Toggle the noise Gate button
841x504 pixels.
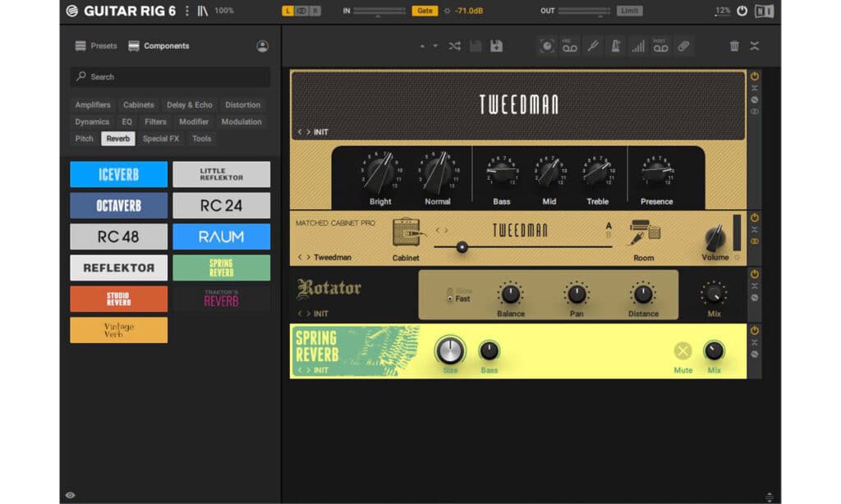click(x=425, y=11)
